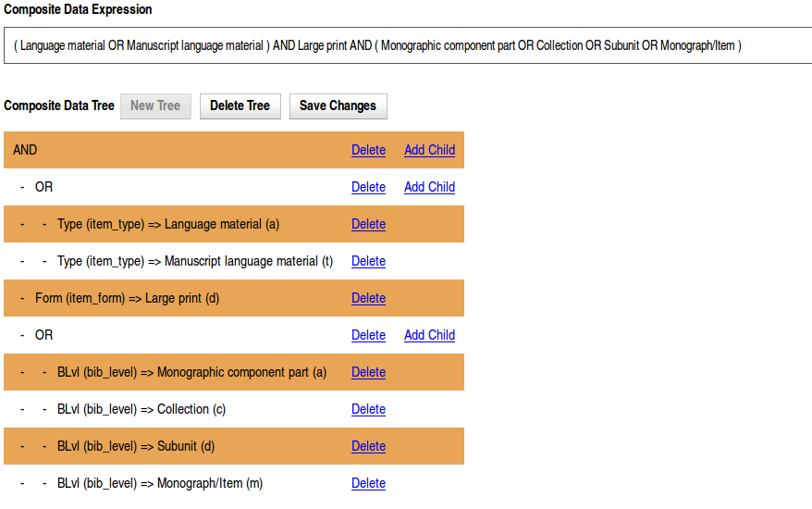Image resolution: width=812 pixels, height=509 pixels.
Task: Delete the first OR node
Action: click(368, 187)
